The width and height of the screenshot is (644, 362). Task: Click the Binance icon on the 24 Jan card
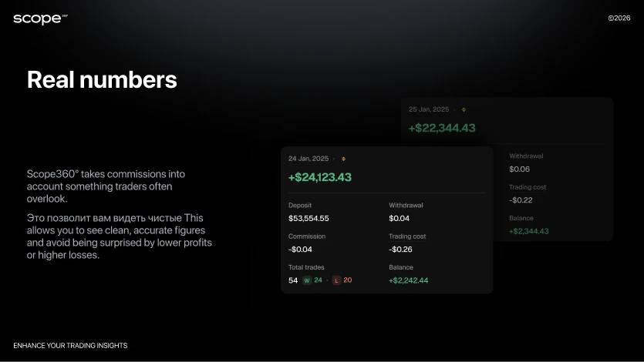point(343,159)
